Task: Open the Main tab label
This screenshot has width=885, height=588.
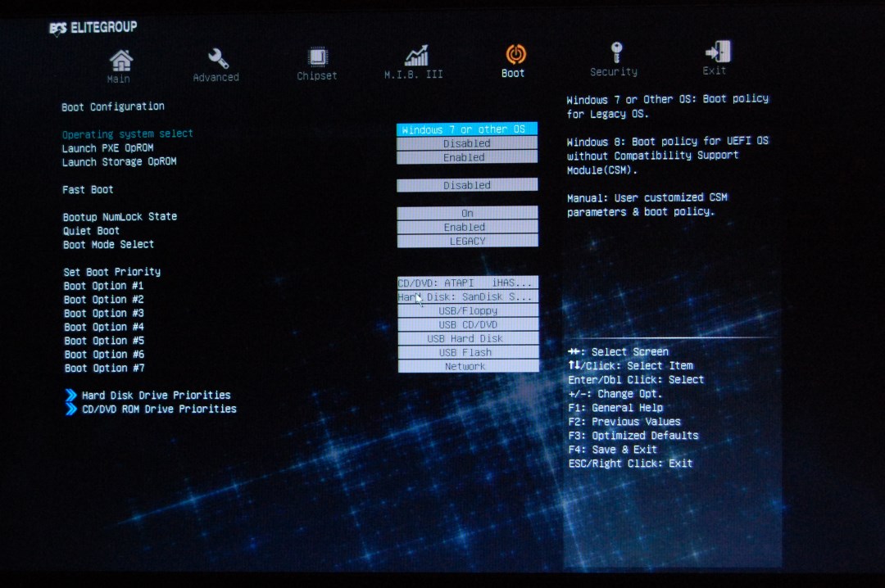Action: tap(119, 79)
